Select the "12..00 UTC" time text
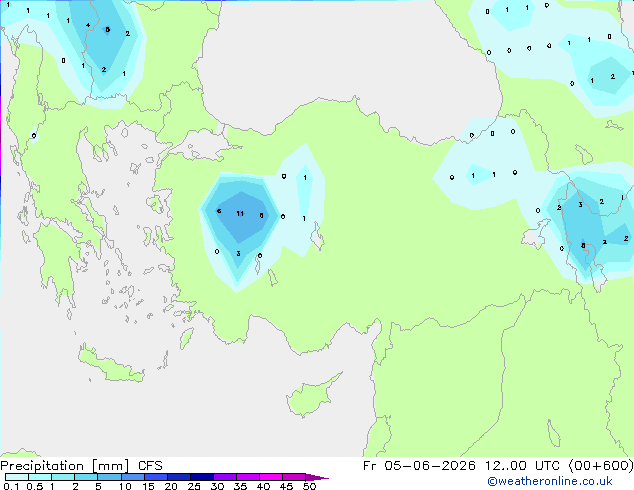 [522, 466]
